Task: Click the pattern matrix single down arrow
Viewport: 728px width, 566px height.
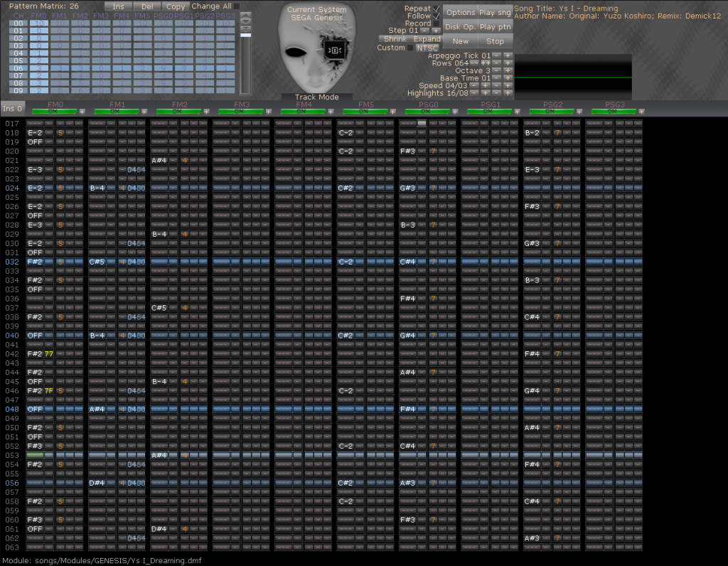Action: coord(245,22)
